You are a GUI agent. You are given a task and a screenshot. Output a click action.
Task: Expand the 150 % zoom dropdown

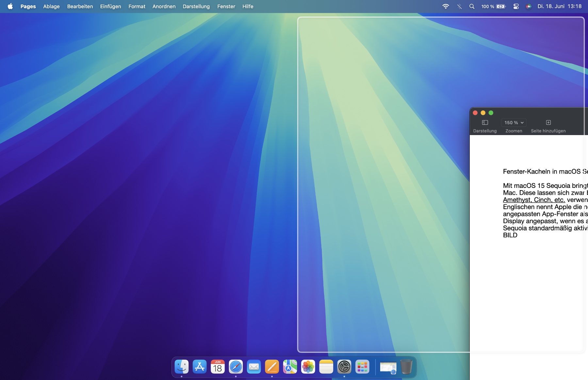pos(514,123)
